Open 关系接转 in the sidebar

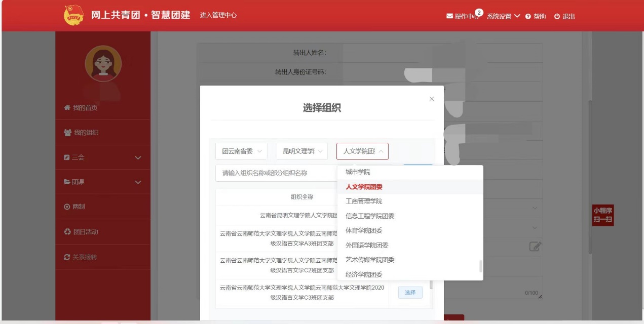pos(84,257)
